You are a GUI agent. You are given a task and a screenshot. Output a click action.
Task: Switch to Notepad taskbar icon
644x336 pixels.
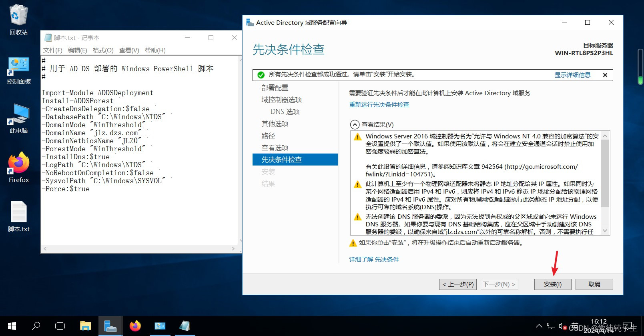(185, 326)
